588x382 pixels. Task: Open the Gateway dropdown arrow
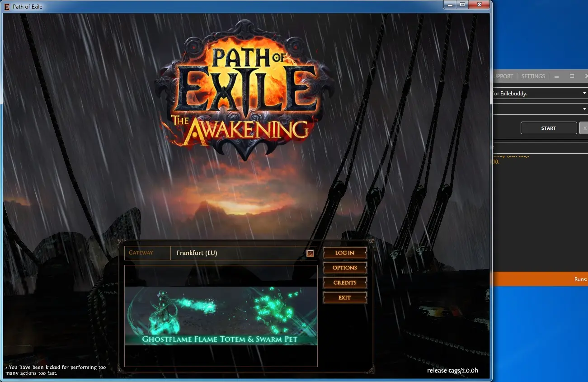[x=310, y=253]
